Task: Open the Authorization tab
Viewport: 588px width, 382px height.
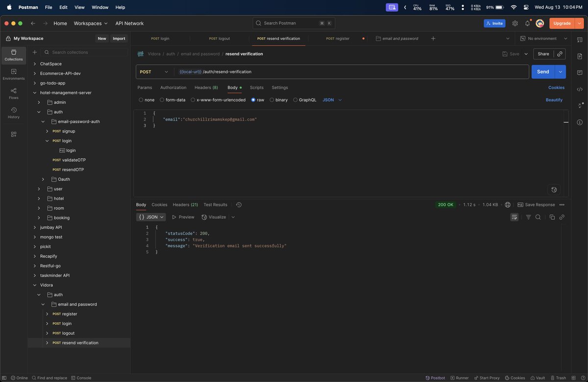Action: click(x=173, y=88)
